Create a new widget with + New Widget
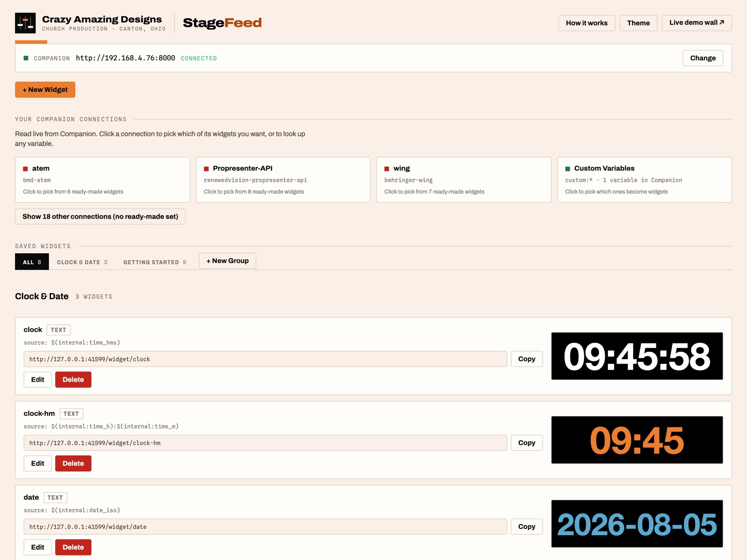This screenshot has height=560, width=747. coord(45,90)
